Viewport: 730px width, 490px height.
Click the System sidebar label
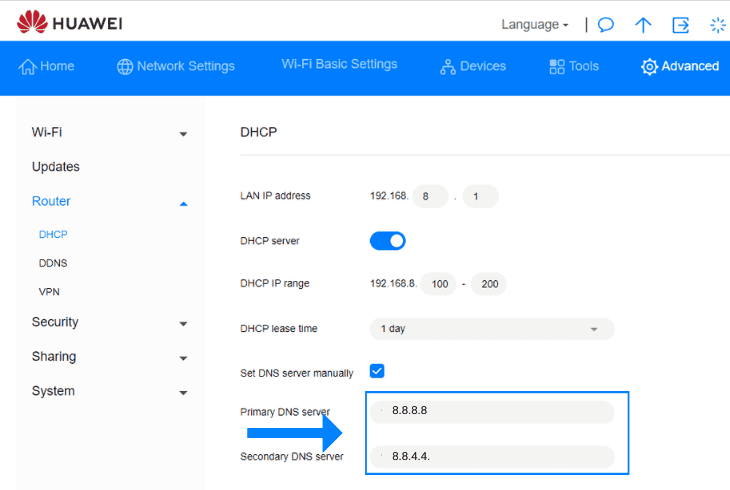click(53, 391)
